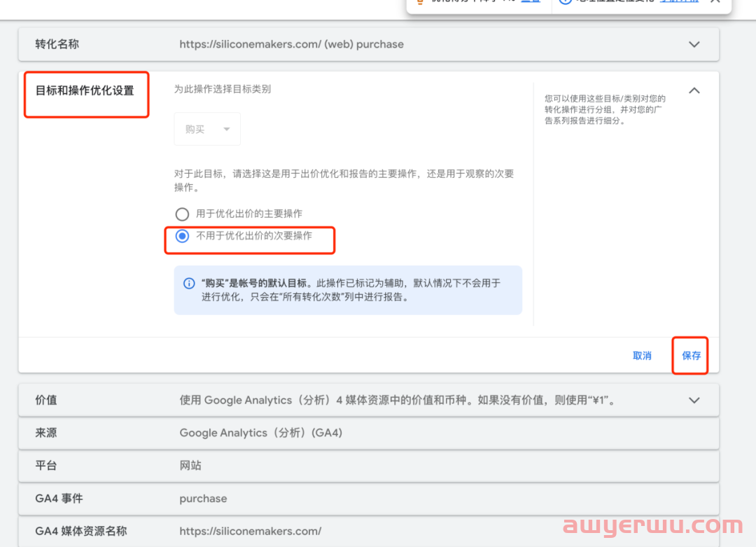
Task: Click the orange icon in top notification
Action: click(420, 1)
